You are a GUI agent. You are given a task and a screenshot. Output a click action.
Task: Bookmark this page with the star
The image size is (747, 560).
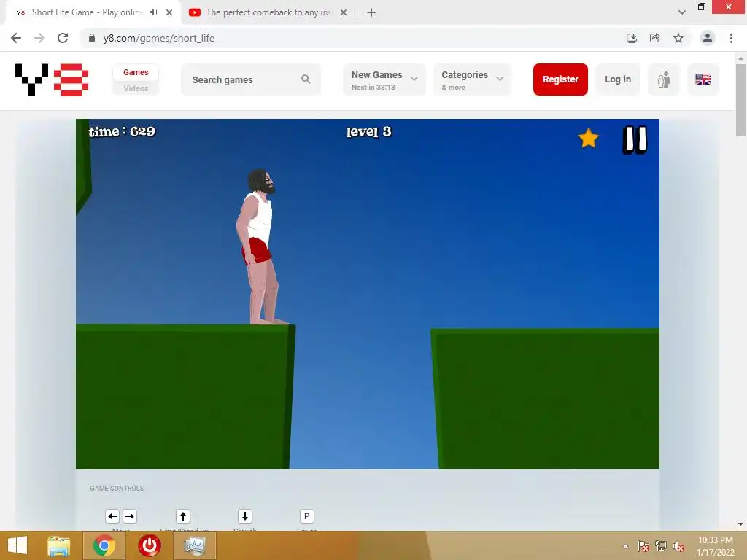(678, 38)
